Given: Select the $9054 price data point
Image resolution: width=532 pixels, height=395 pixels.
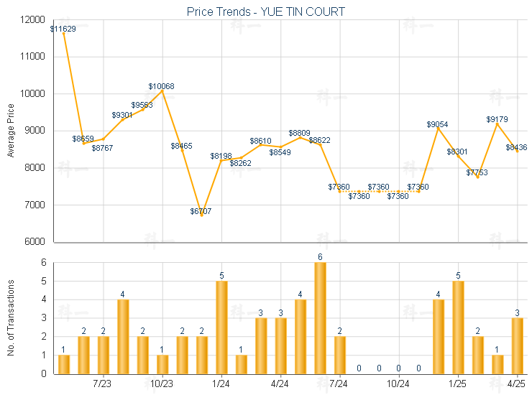Looking at the screenshot, I should (438, 129).
